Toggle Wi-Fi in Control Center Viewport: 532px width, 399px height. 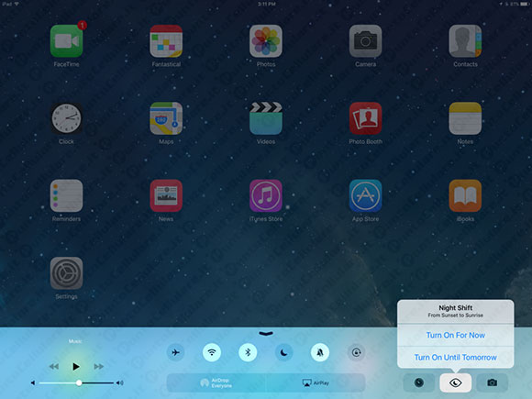pyautogui.click(x=212, y=352)
